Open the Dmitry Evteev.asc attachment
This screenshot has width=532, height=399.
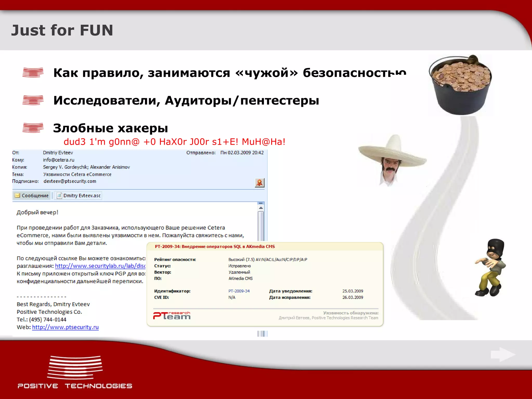coord(78,195)
